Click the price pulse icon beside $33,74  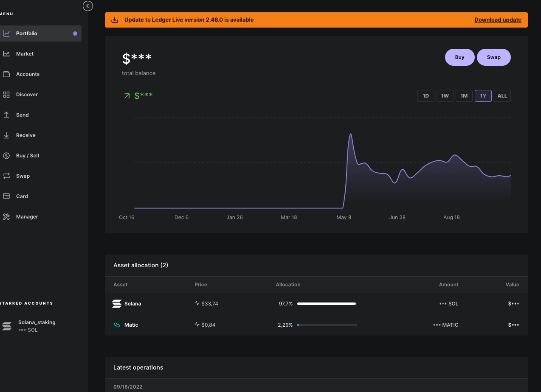point(197,303)
